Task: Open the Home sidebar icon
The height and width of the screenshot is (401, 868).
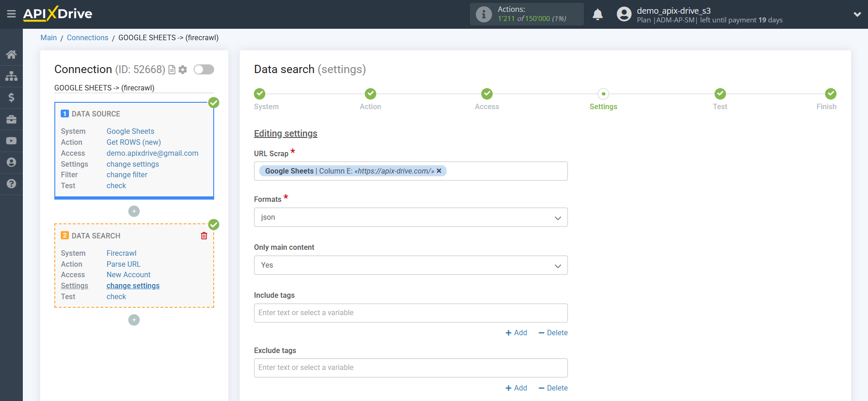Action: tap(11, 55)
